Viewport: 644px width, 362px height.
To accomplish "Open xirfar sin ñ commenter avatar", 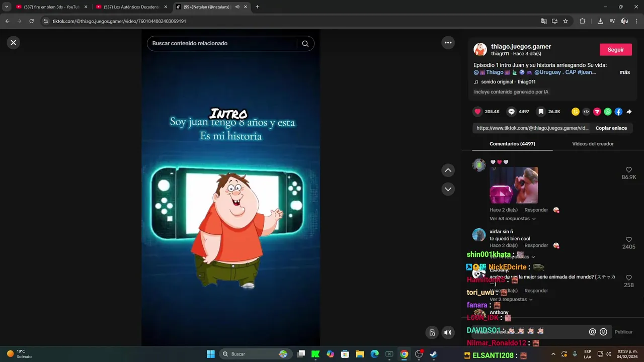I will 479,235.
